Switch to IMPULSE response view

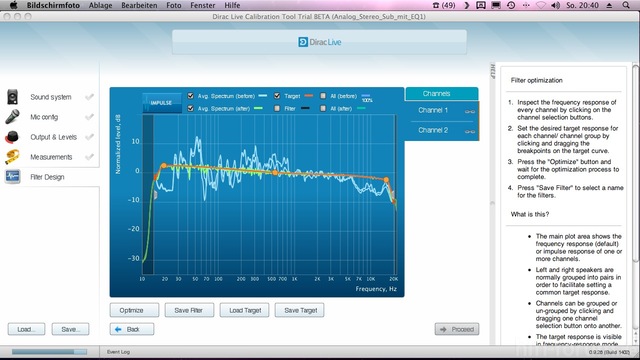pyautogui.click(x=161, y=102)
